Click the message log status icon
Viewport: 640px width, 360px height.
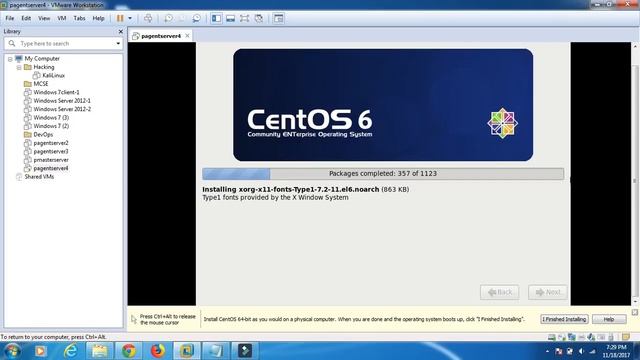point(626,337)
